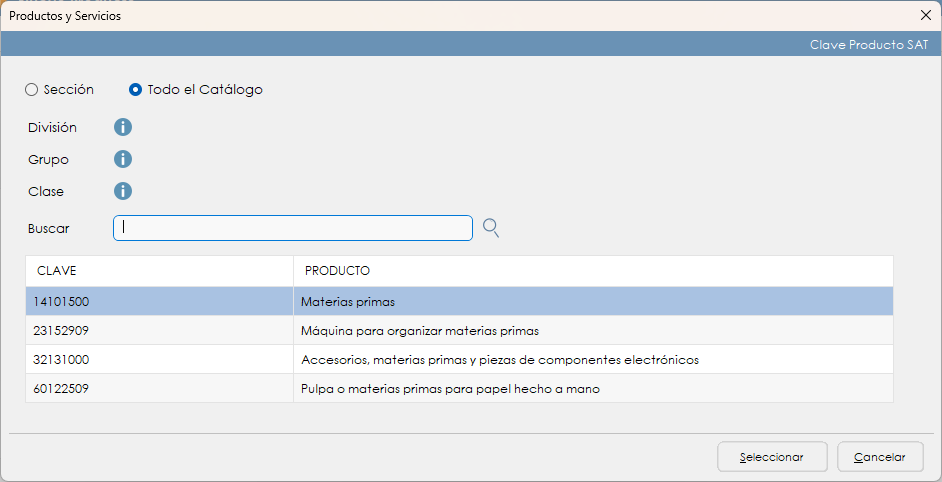Click clave cell 14101500
This screenshot has height=482, width=942.
[x=62, y=301]
